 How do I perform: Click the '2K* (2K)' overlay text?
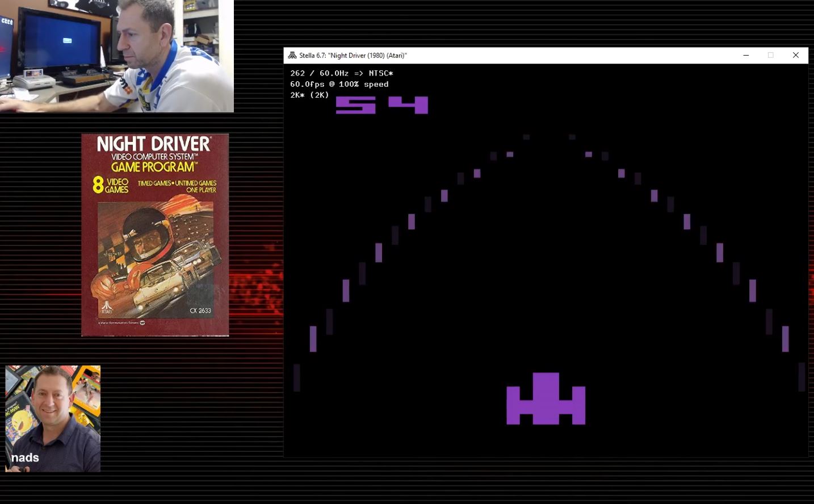[309, 95]
